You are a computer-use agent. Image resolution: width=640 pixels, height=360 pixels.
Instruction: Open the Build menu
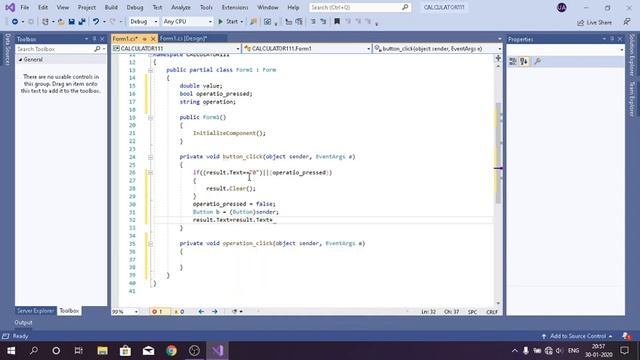click(x=111, y=7)
